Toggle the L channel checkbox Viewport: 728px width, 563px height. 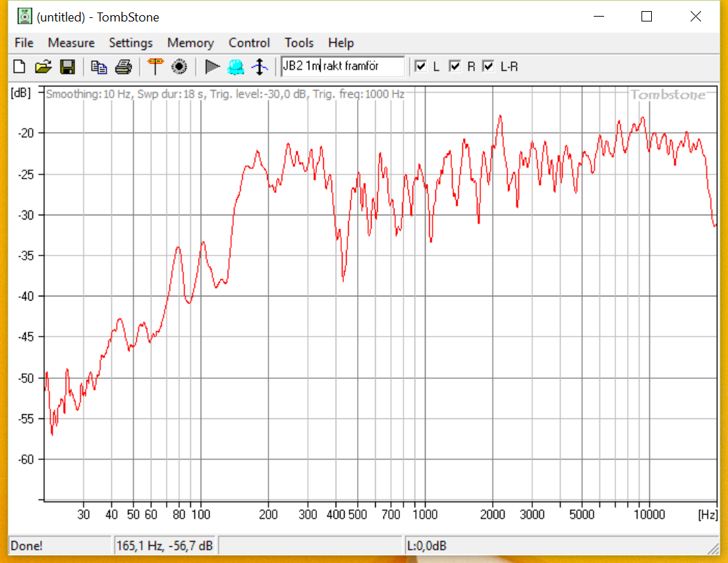pos(421,66)
